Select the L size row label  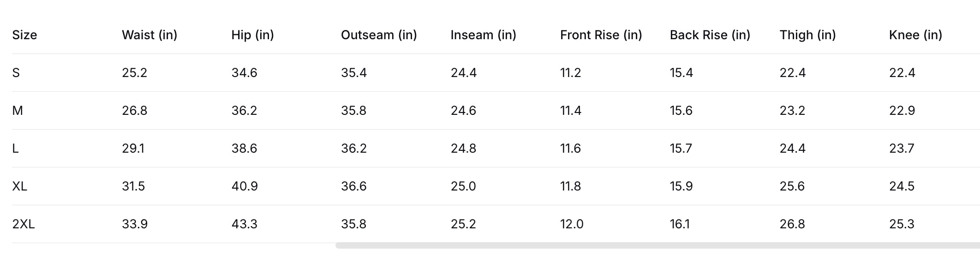pos(15,149)
